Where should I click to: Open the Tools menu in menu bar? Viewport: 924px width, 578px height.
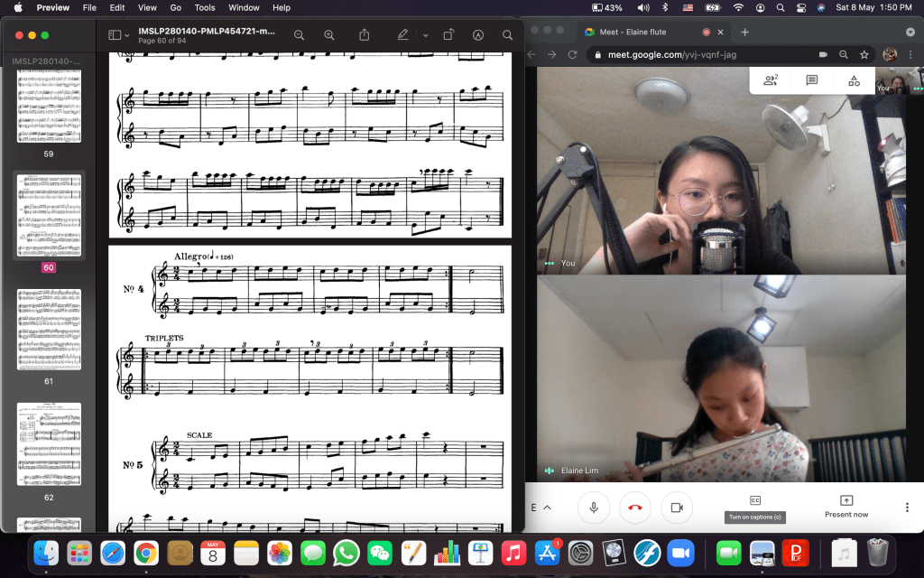point(205,7)
